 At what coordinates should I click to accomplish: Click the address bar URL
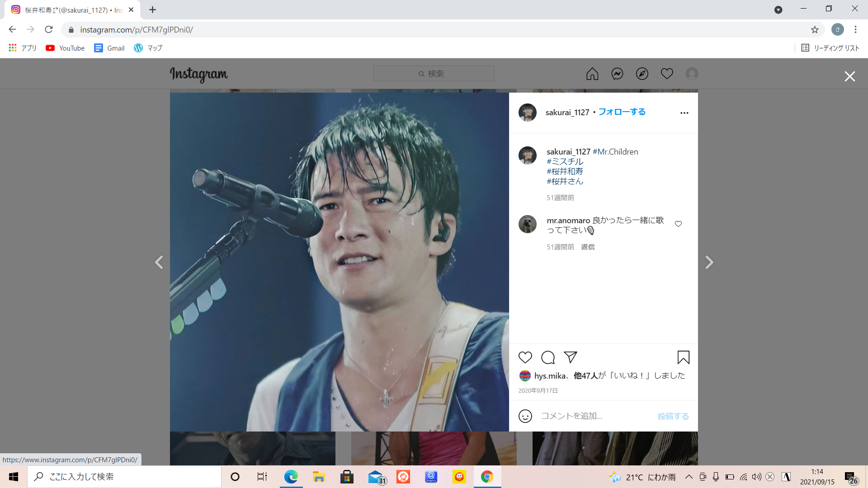[x=137, y=30]
